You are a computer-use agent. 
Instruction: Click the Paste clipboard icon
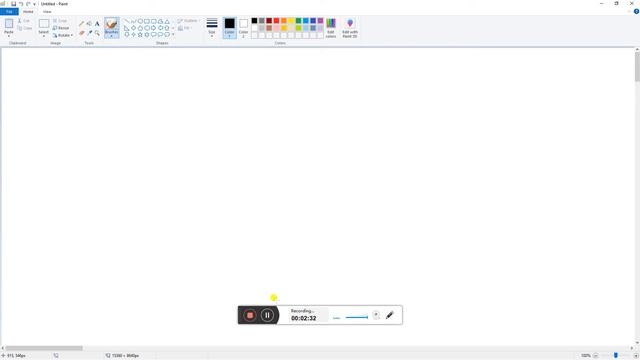(9, 24)
